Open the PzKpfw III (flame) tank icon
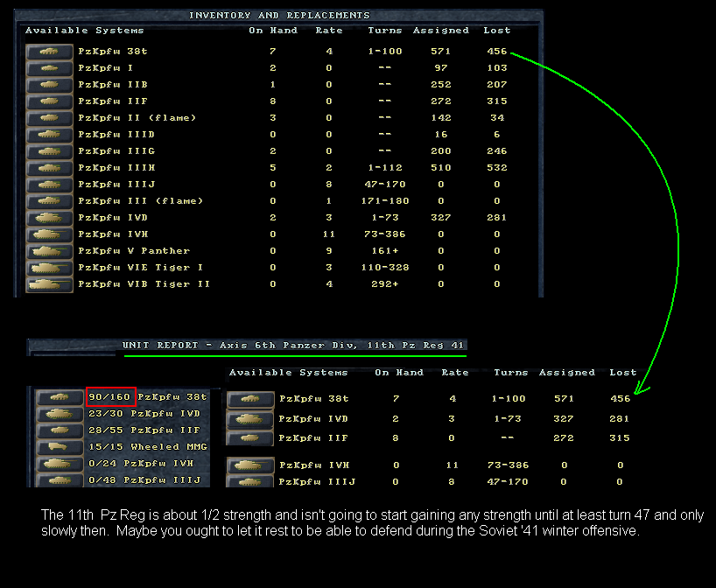This screenshot has width=716, height=588. (x=49, y=201)
